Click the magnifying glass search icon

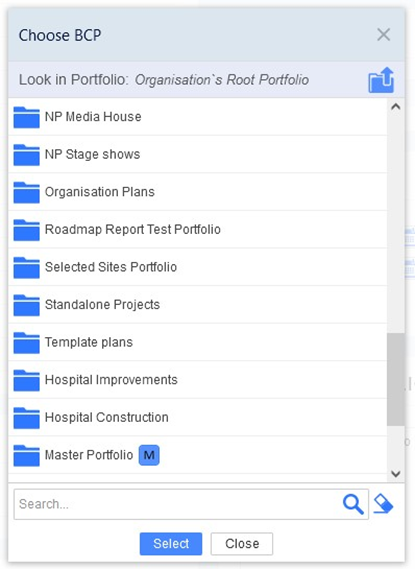click(353, 504)
